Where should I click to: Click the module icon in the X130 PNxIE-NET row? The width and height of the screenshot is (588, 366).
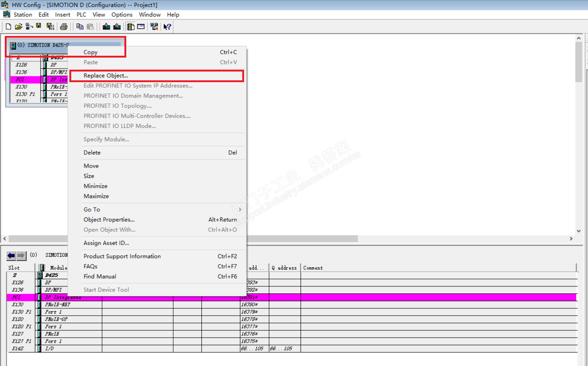point(39,304)
